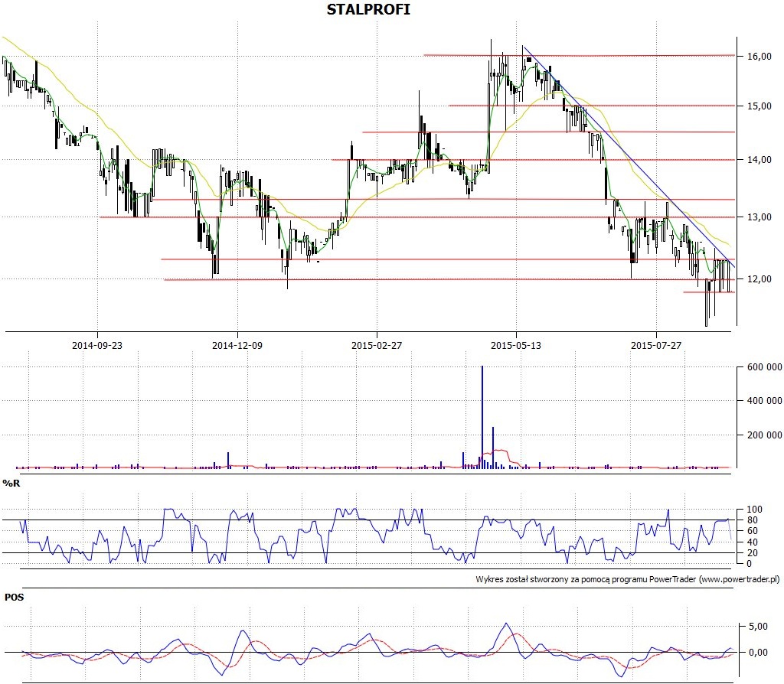Click the 2014-09-23 date label

tap(97, 345)
